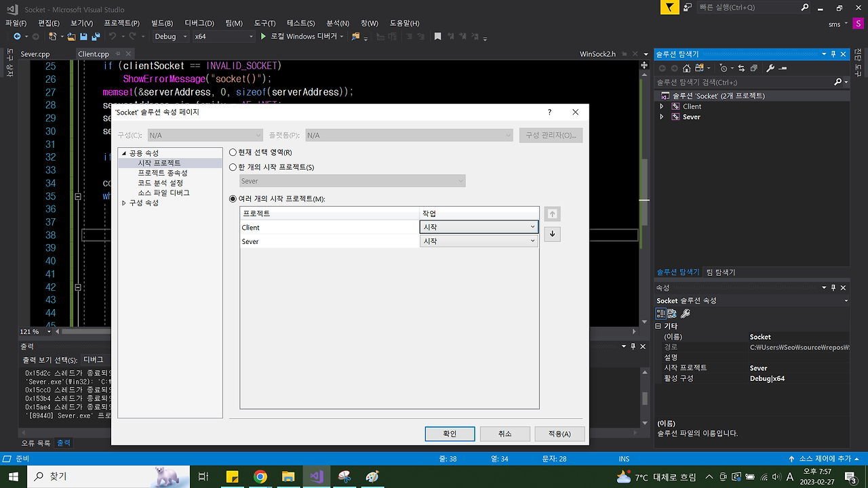Click the 설명 property value field
Image resolution: width=868 pixels, height=488 pixels.
pos(799,357)
